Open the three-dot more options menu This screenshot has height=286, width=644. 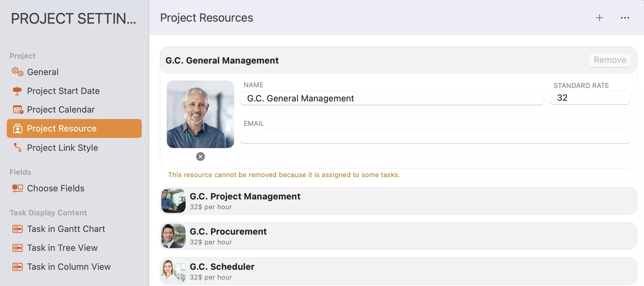tap(625, 18)
